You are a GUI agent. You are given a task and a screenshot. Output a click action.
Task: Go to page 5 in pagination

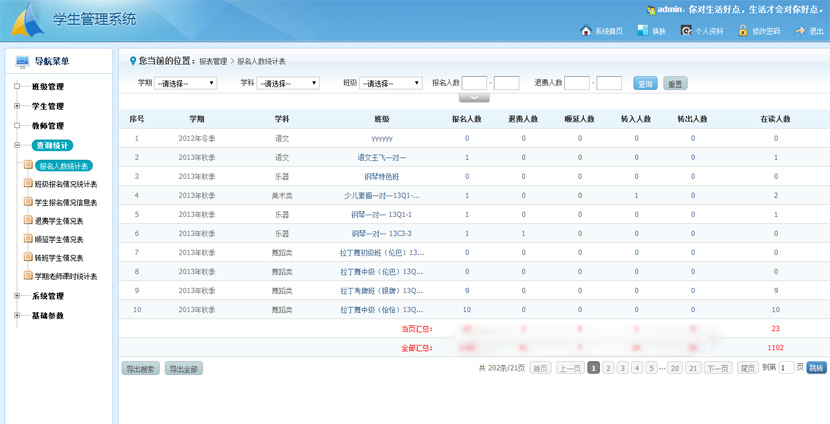click(652, 368)
